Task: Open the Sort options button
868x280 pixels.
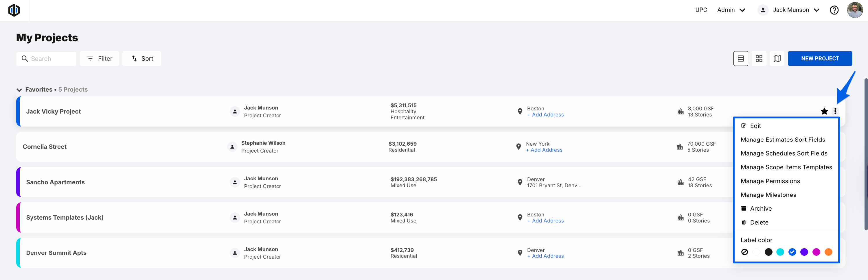Action: (x=142, y=59)
